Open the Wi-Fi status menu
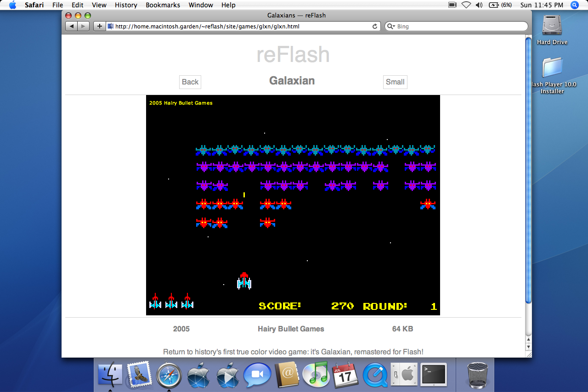 coord(466,5)
